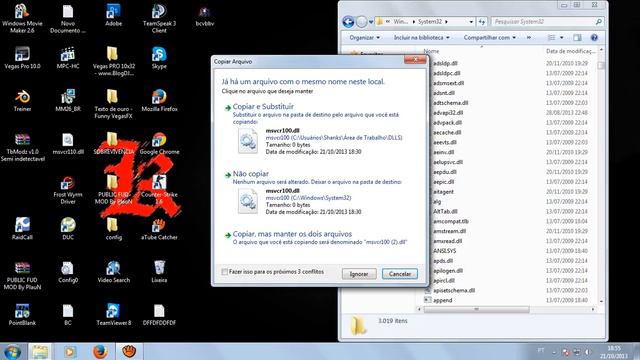Open Video Search desktop icon
This screenshot has height=360, width=640.
(x=113, y=271)
